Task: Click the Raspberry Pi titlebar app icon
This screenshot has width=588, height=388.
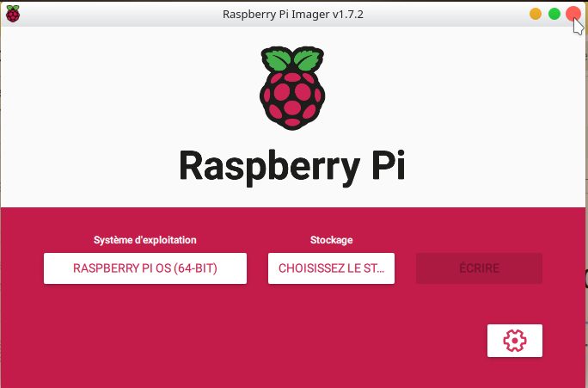Action: pyautogui.click(x=13, y=14)
